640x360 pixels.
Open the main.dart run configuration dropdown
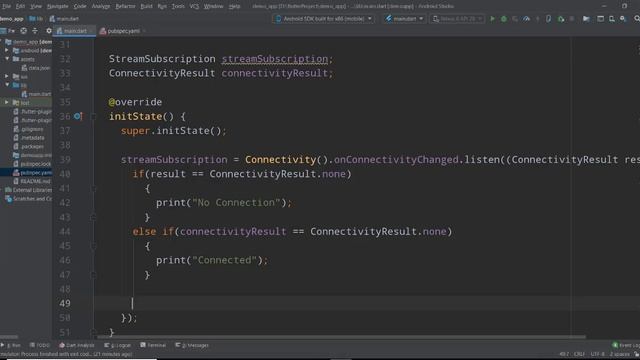(x=404, y=19)
